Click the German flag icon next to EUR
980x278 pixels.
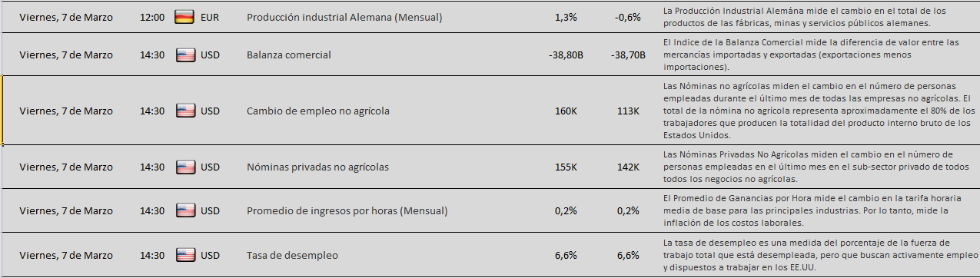point(184,17)
